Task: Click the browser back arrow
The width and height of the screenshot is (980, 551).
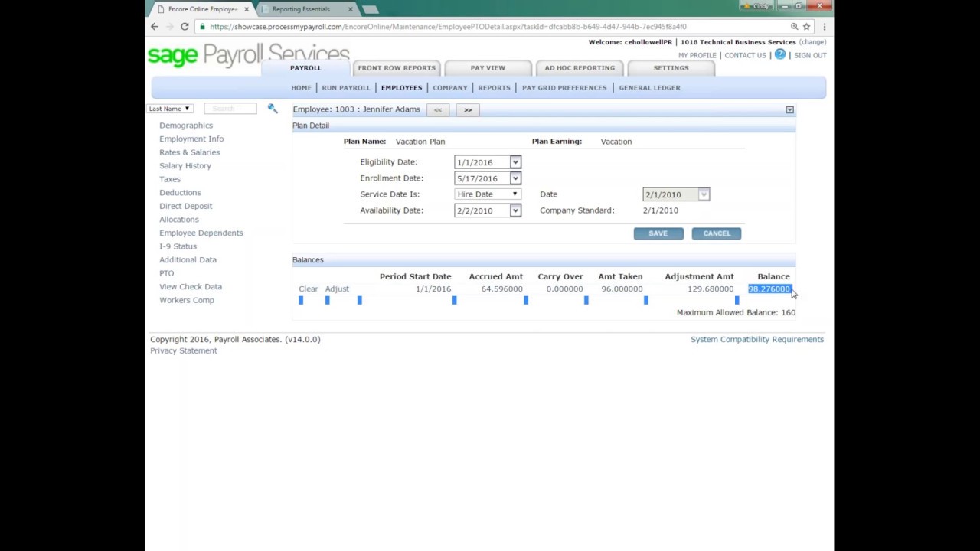Action: pyautogui.click(x=155, y=26)
